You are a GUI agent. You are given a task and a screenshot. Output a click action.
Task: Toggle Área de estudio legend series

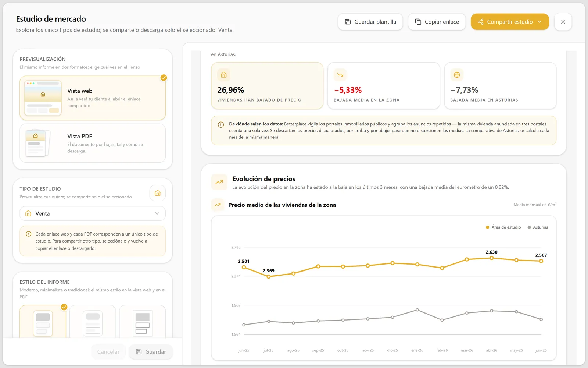coord(503,227)
